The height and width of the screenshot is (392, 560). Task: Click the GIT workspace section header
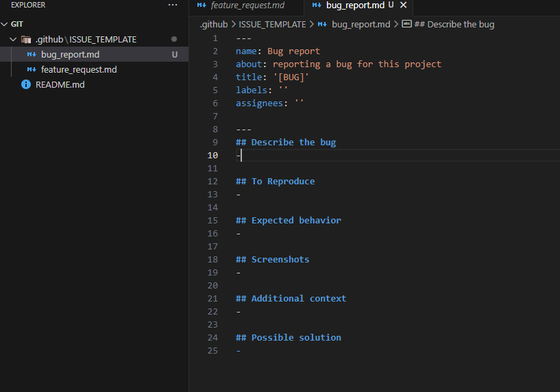pyautogui.click(x=95, y=24)
